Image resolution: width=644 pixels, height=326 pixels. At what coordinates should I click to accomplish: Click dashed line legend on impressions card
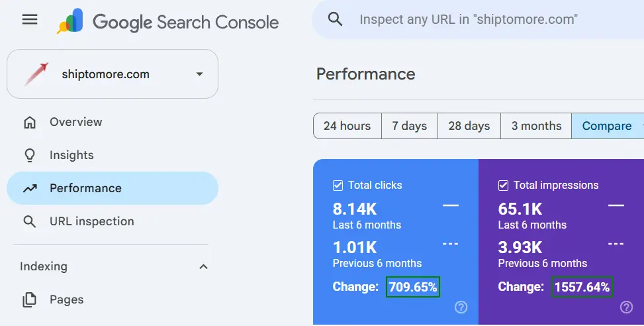pyautogui.click(x=616, y=244)
